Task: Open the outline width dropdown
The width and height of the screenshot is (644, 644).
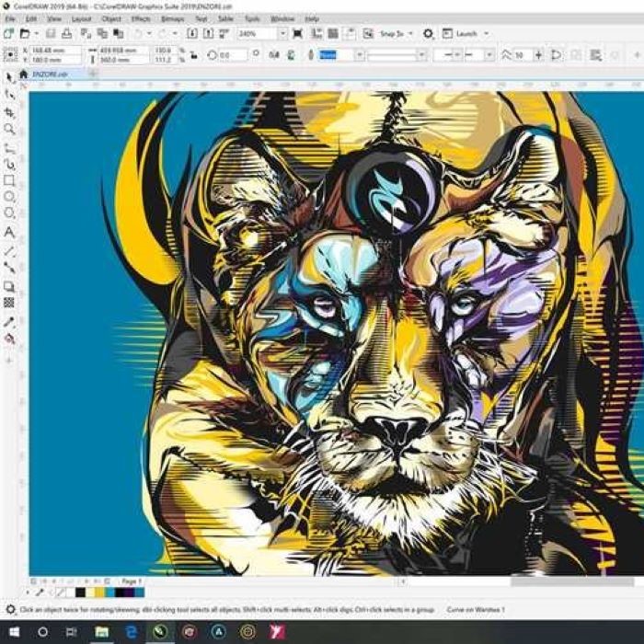Action: coord(360,55)
